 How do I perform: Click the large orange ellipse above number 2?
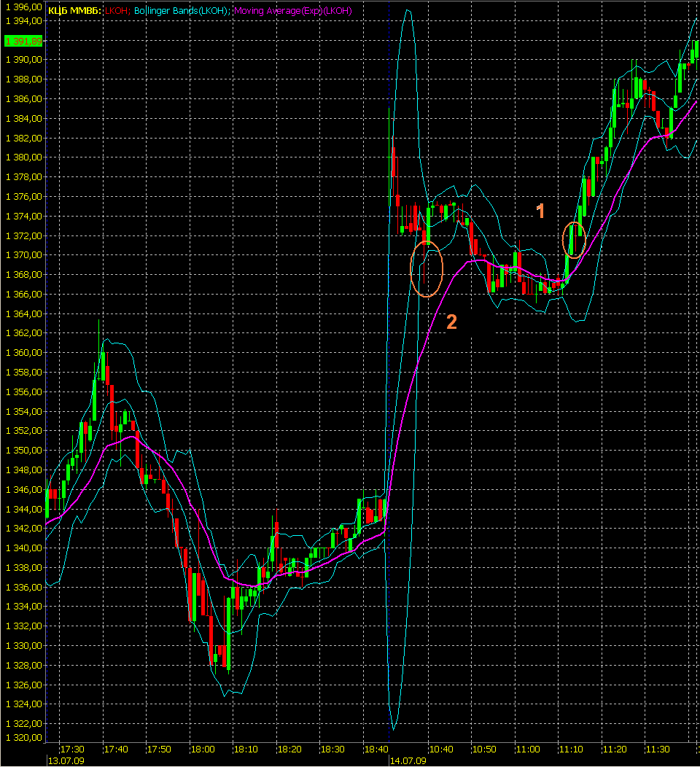[x=427, y=268]
